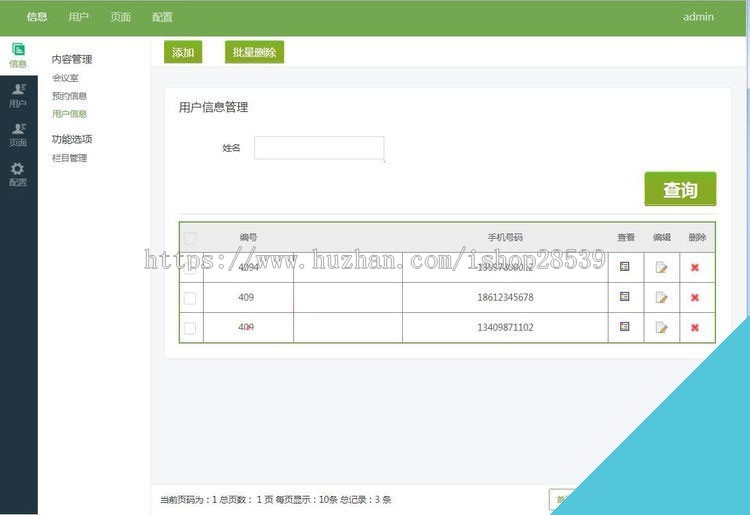Click the 编号 column header
This screenshot has width=750, height=515.
[x=248, y=237]
